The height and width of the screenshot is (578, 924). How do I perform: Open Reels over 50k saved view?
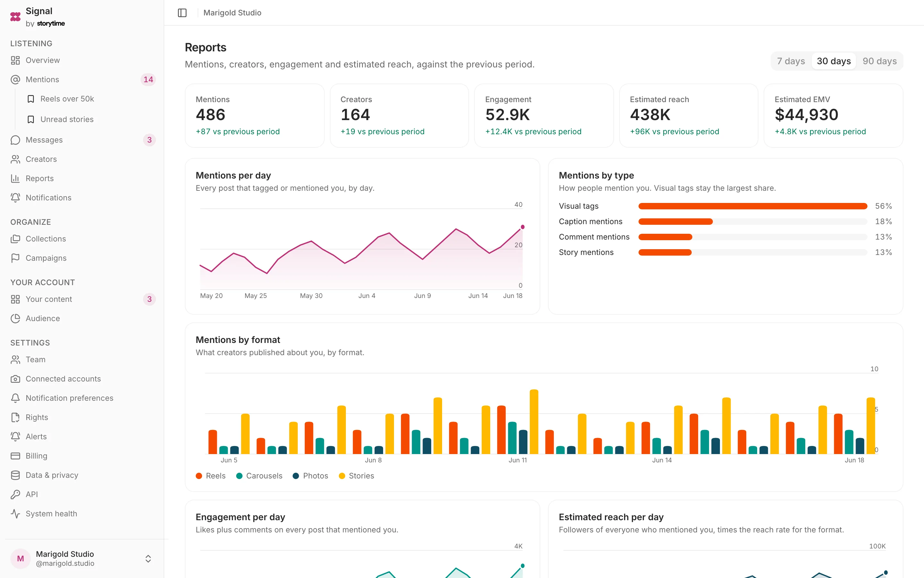click(90, 99)
